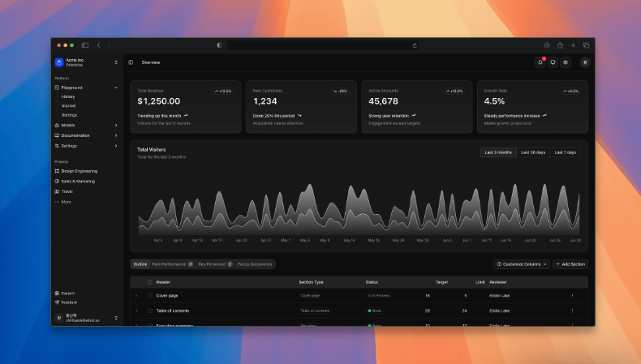Screen dimensions: 641x364
Task: Select the Last 30 days range
Action: [x=533, y=152]
